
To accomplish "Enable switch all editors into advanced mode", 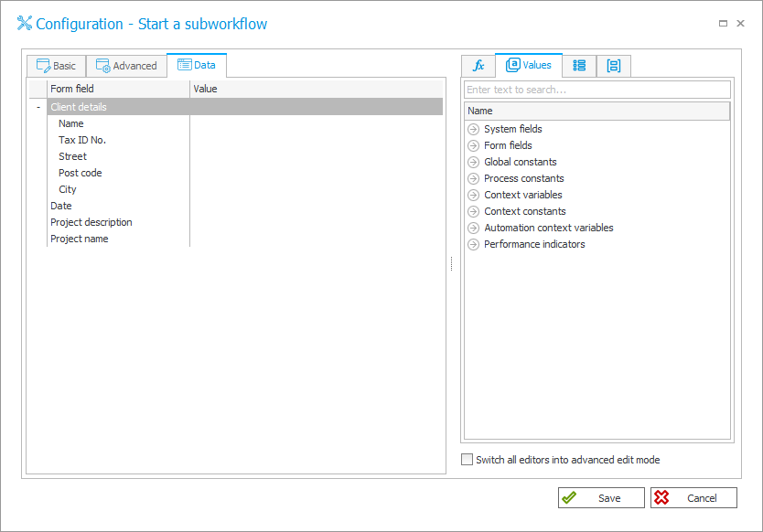I will (x=467, y=460).
